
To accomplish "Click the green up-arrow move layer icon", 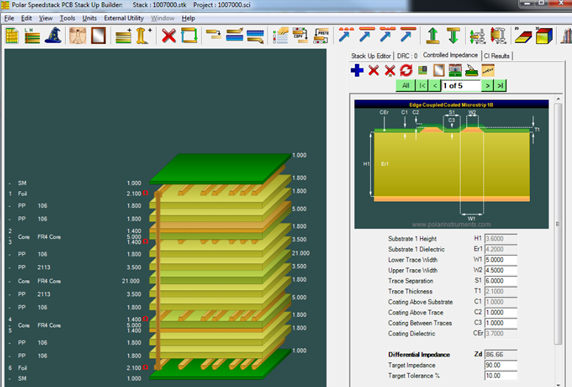I will pos(433,36).
